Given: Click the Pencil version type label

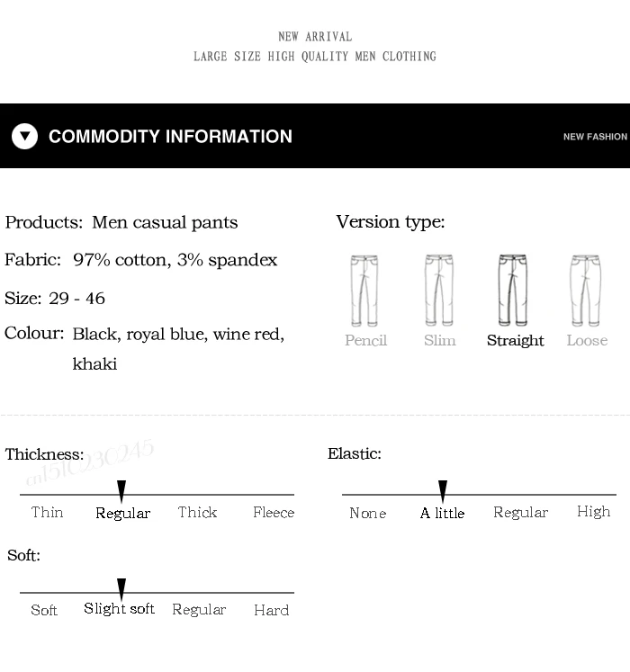Looking at the screenshot, I should [365, 341].
